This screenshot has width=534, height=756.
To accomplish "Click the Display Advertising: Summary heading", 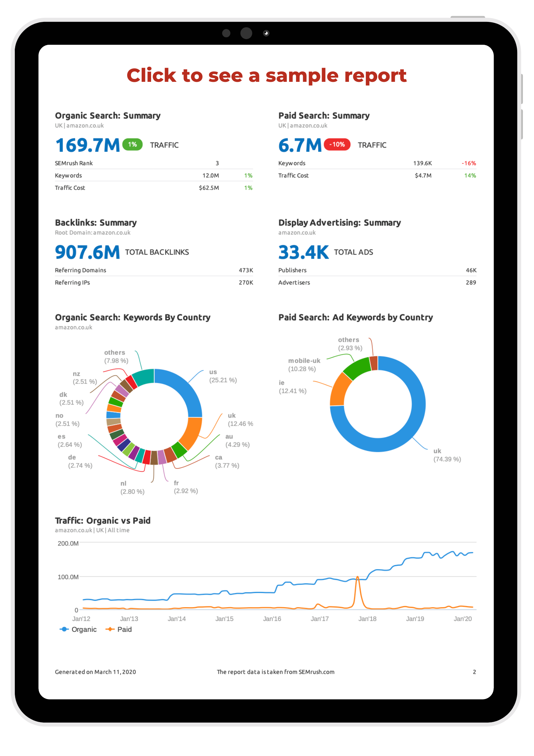I will pyautogui.click(x=340, y=223).
